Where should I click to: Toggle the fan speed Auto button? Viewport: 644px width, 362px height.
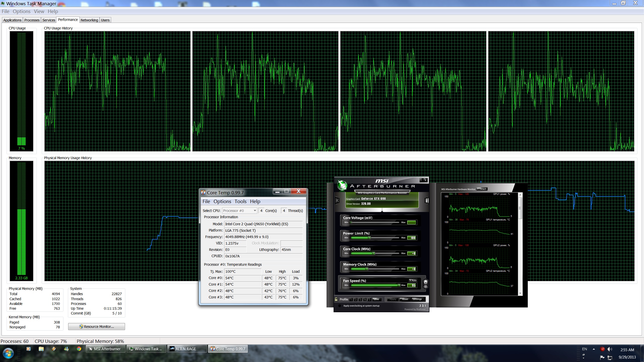point(413,280)
